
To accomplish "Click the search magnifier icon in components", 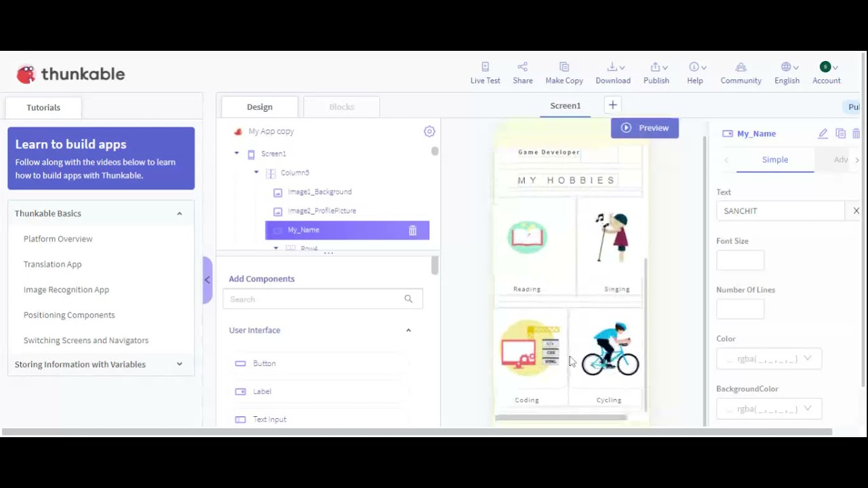I will pyautogui.click(x=408, y=299).
